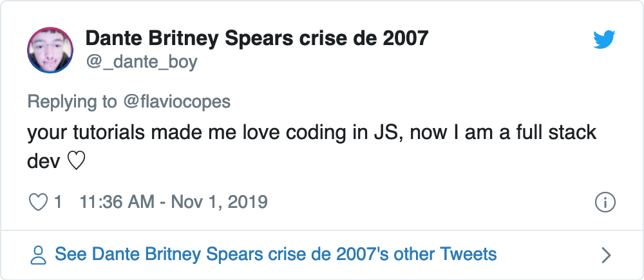Open the chevron arrow beside other Tweets
Screen dimensions: 644x280
click(605, 256)
